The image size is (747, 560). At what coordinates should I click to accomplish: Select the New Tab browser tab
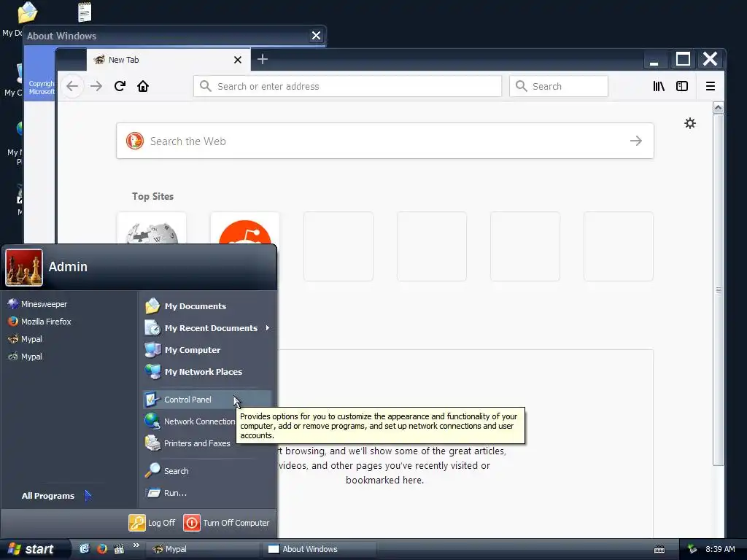pos(169,60)
